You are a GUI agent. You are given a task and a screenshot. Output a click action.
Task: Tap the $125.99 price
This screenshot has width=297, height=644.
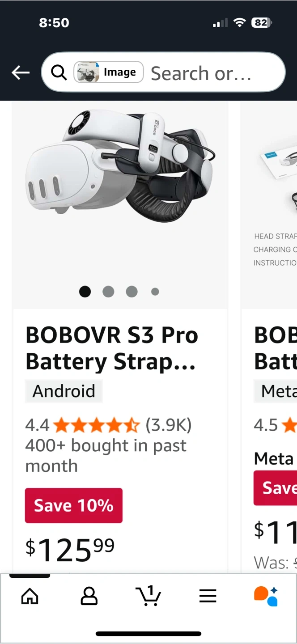click(x=70, y=549)
